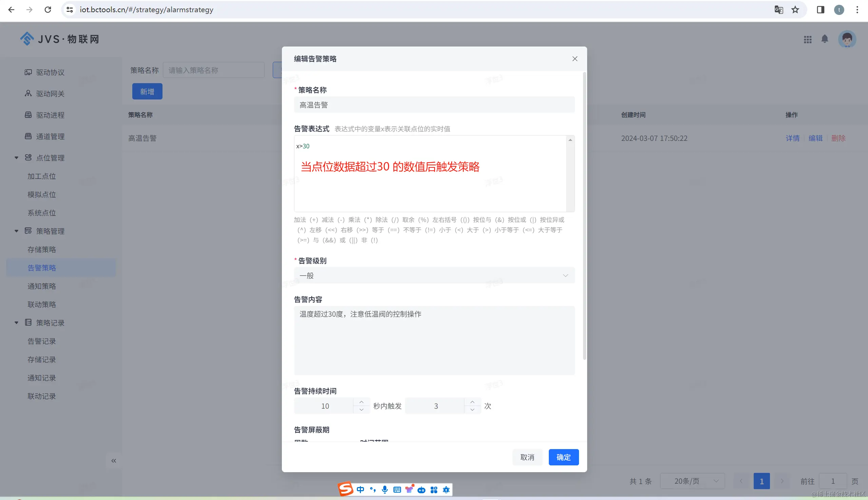
Task: Collapse the 策略记录 menu group
Action: tap(16, 323)
